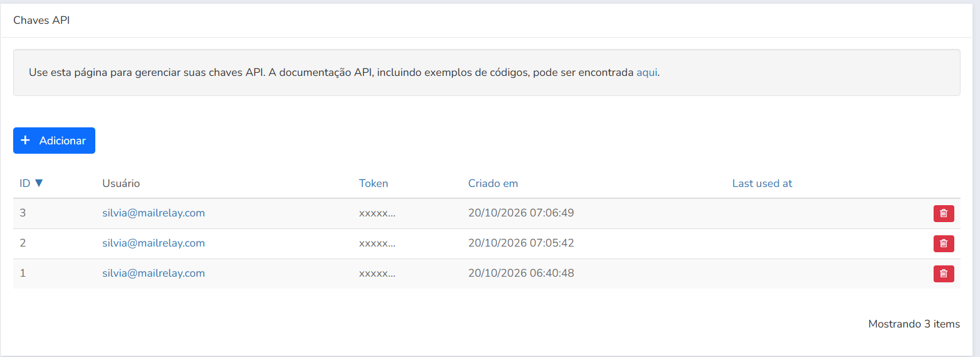Open silvia@mailrelay.com user in row ID 3
The height and width of the screenshot is (357, 980).
click(154, 213)
